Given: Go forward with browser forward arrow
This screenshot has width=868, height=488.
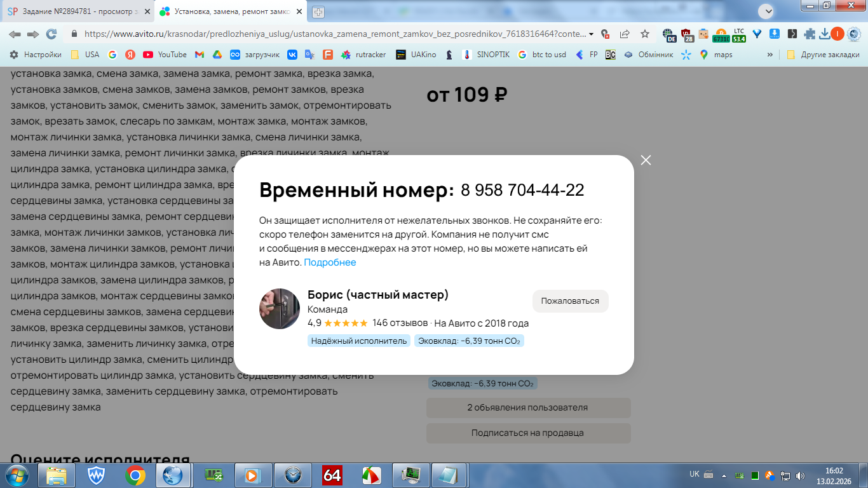Looking at the screenshot, I should pos(33,34).
